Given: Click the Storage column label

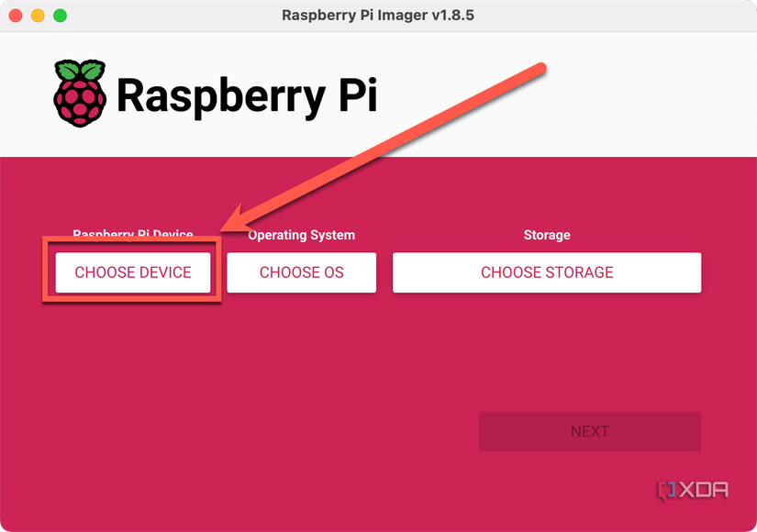Looking at the screenshot, I should 546,235.
